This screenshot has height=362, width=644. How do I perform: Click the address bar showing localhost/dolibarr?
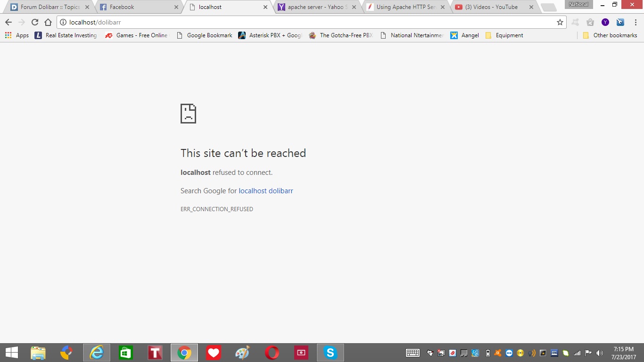[306, 22]
